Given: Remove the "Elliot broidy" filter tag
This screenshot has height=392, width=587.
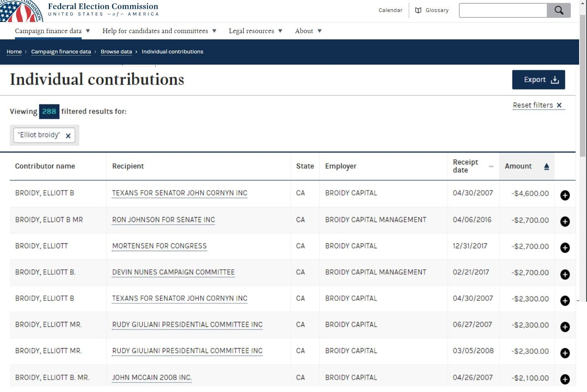Looking at the screenshot, I should [68, 136].
